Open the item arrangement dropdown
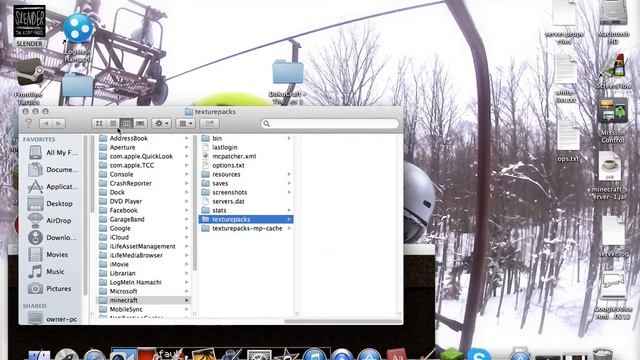Viewport: 640px width, 360px height. point(185,123)
